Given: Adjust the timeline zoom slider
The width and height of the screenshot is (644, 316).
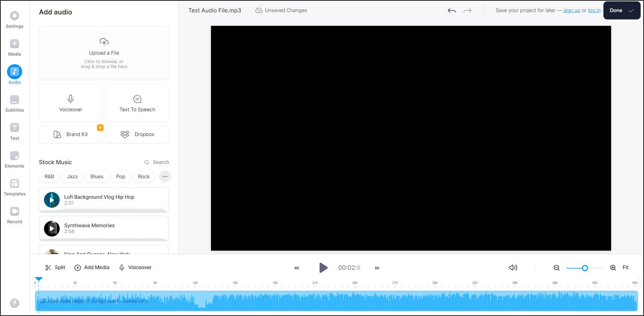Looking at the screenshot, I should [585, 268].
